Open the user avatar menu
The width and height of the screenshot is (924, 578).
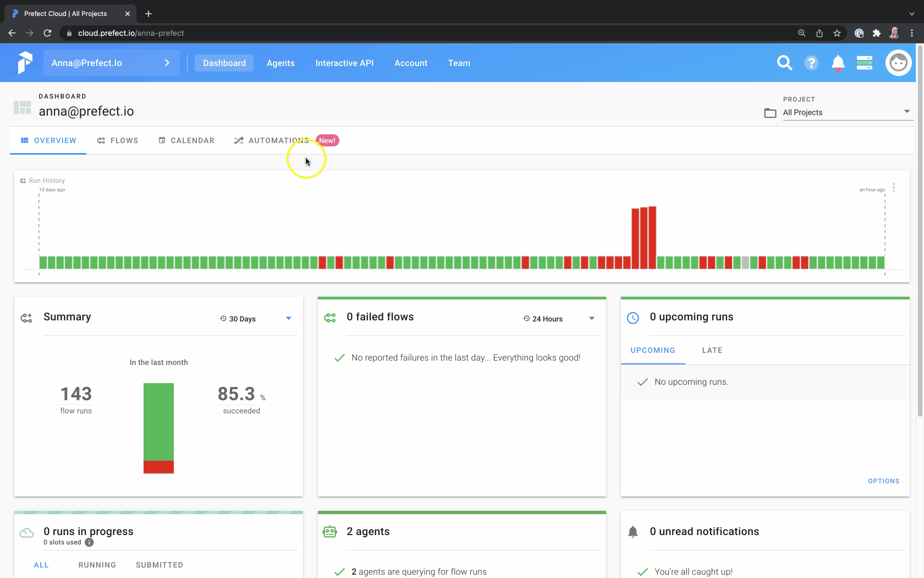(899, 63)
